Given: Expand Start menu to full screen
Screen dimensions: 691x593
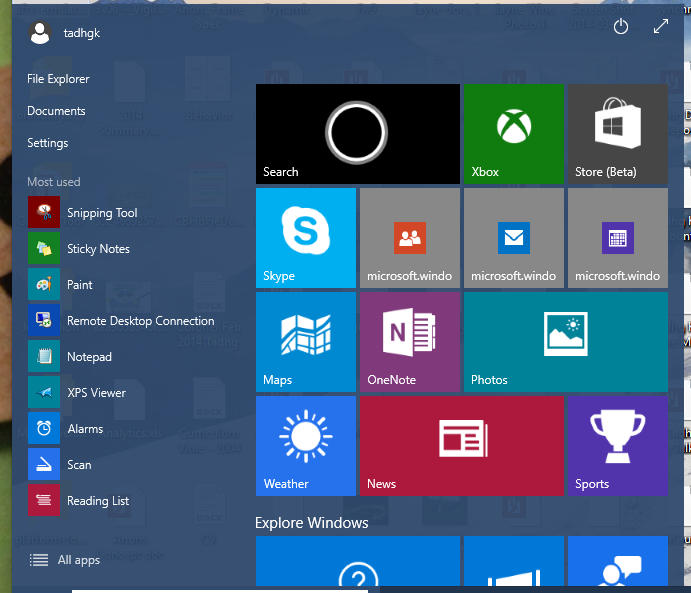Looking at the screenshot, I should tap(660, 28).
